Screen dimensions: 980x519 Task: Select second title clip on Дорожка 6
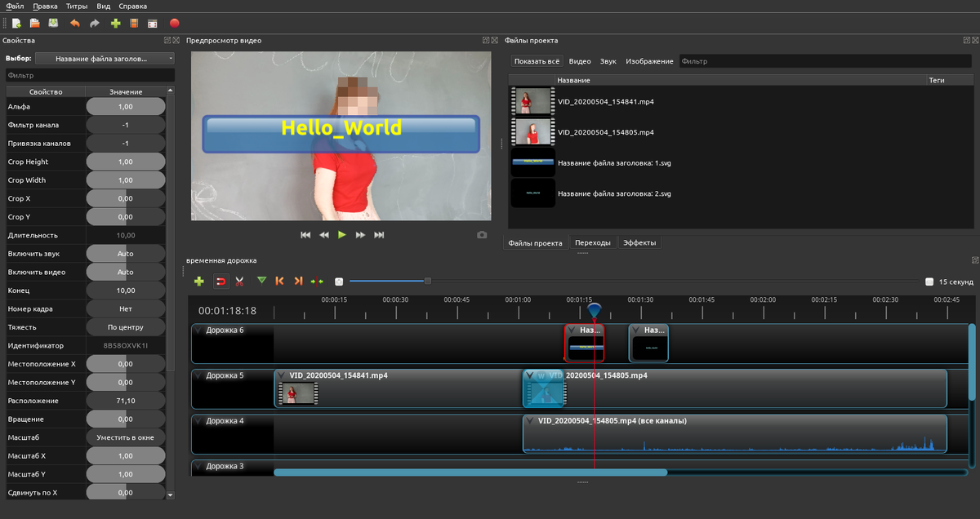[x=649, y=343]
